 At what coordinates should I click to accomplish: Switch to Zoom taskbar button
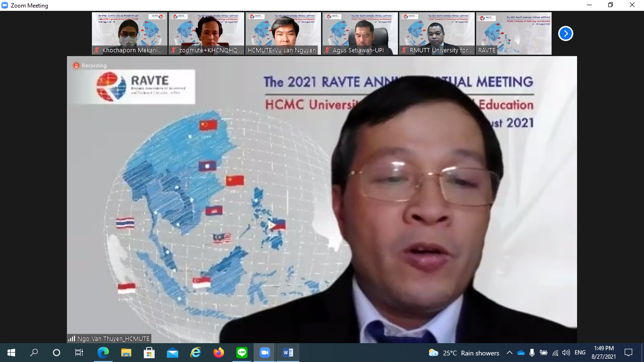click(x=264, y=353)
